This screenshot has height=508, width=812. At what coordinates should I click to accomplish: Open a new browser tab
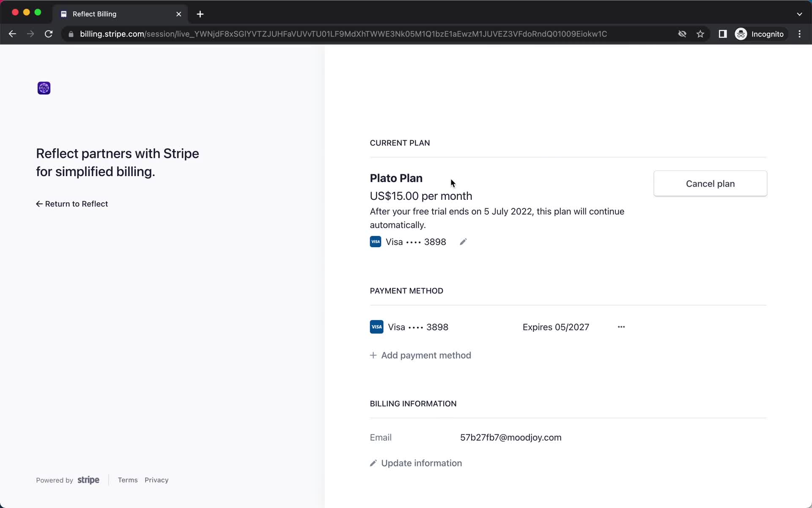[200, 14]
